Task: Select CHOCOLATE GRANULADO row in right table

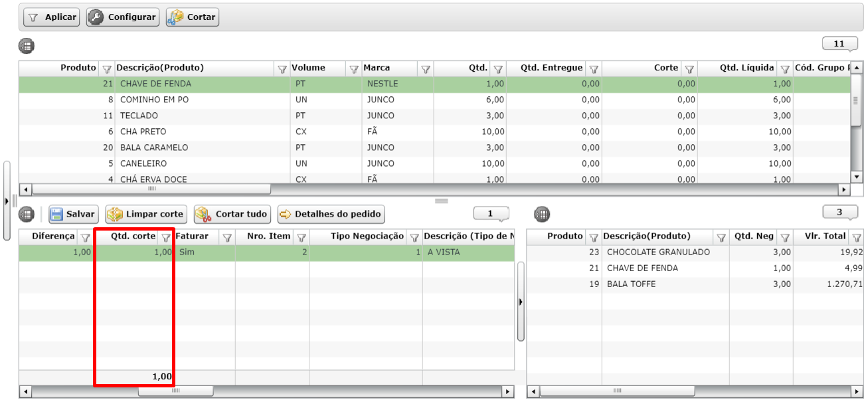Action: coord(657,252)
